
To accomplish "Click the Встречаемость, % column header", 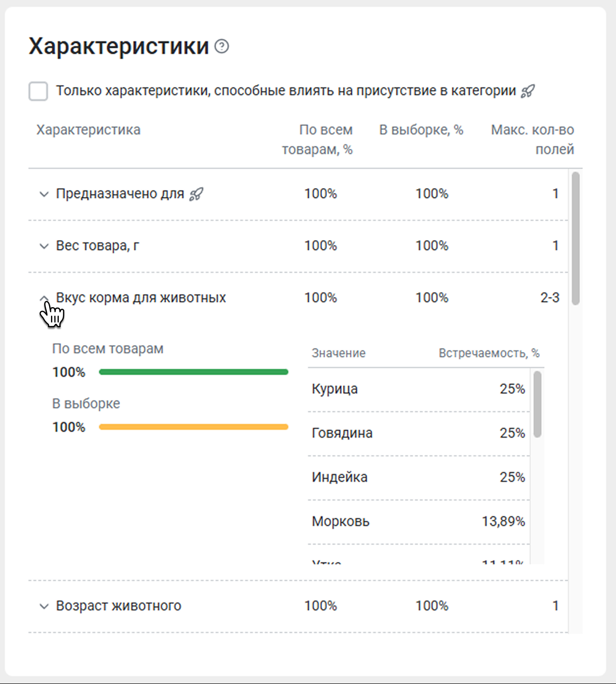I will click(488, 353).
